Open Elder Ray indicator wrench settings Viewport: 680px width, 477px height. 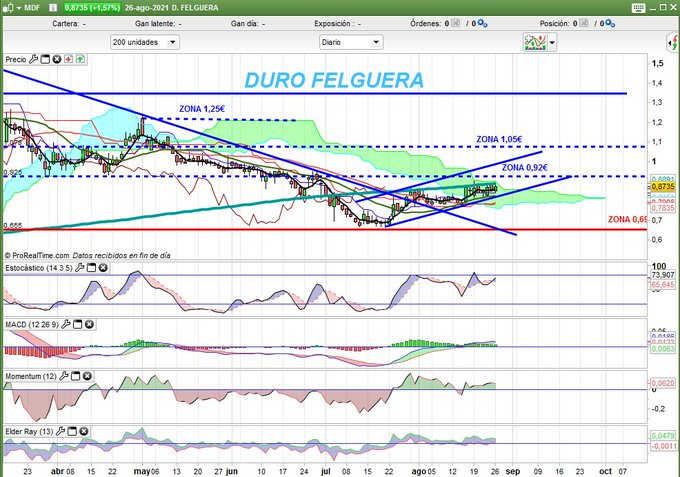[x=61, y=431]
